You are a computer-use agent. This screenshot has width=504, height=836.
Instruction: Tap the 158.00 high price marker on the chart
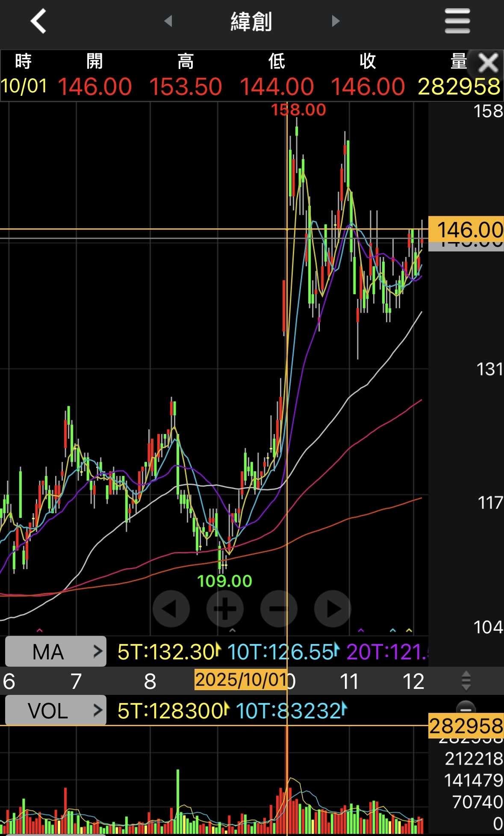tap(298, 110)
